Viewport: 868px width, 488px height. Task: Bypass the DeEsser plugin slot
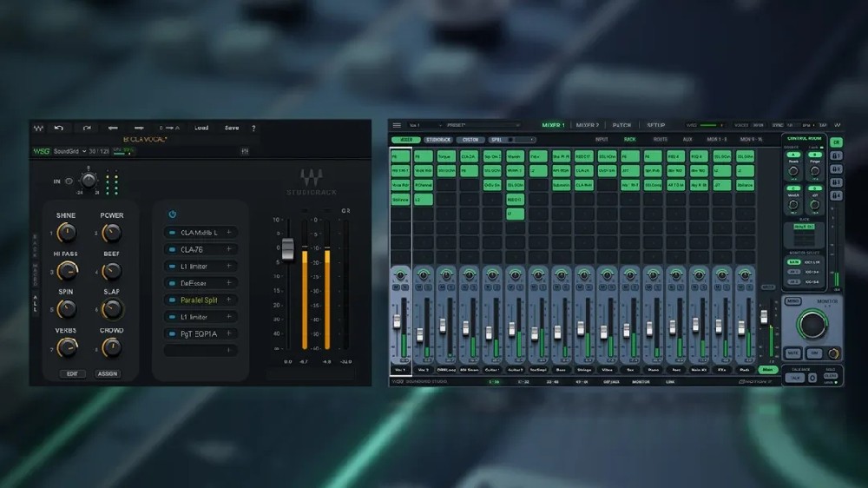(172, 283)
